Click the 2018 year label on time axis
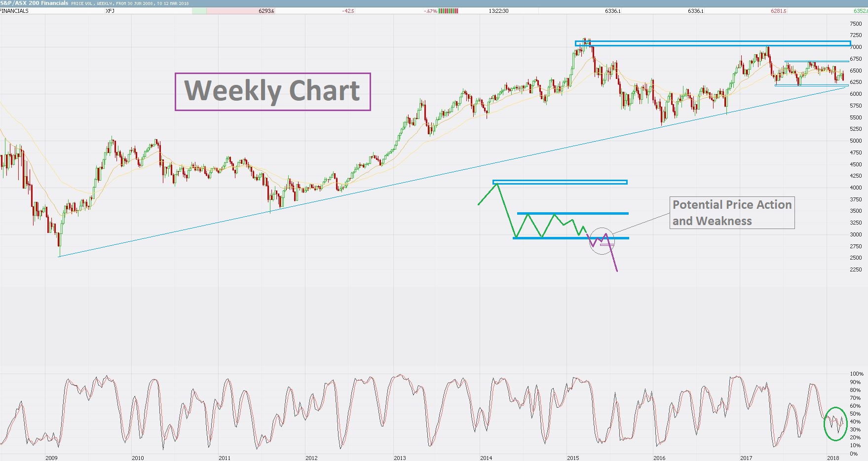The width and height of the screenshot is (868, 461). point(833,458)
